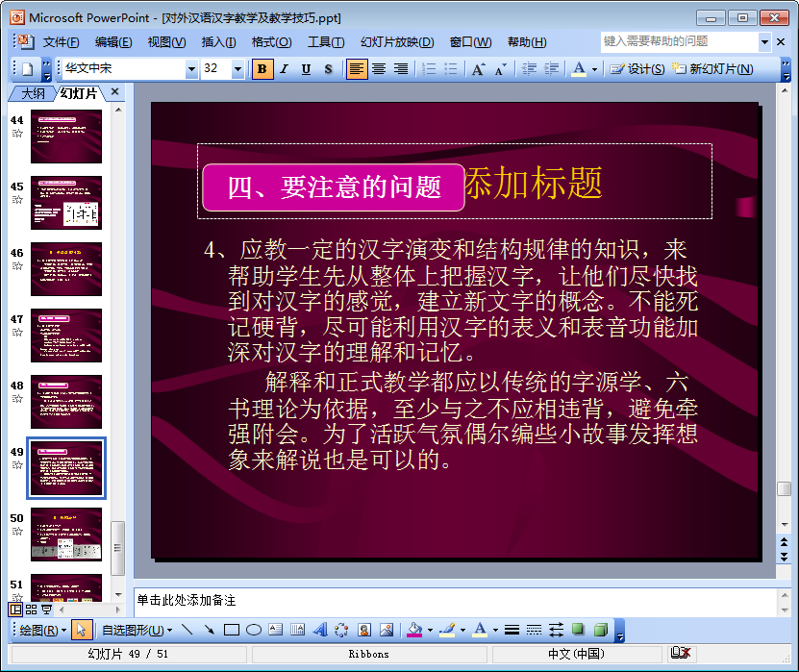Viewport: 799px width, 672px height.
Task: Apply numbered list formatting
Action: pyautogui.click(x=429, y=69)
